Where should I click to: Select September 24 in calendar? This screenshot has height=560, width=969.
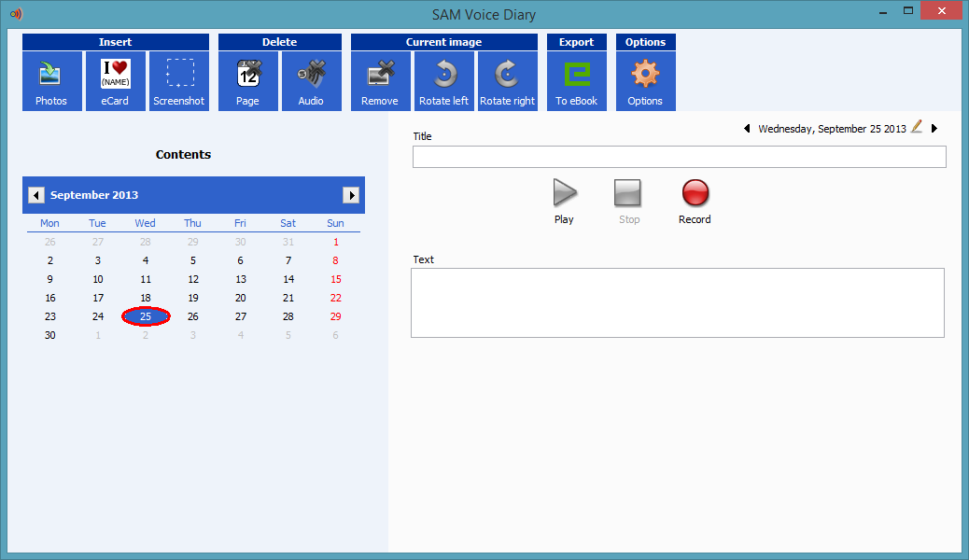pyautogui.click(x=98, y=316)
